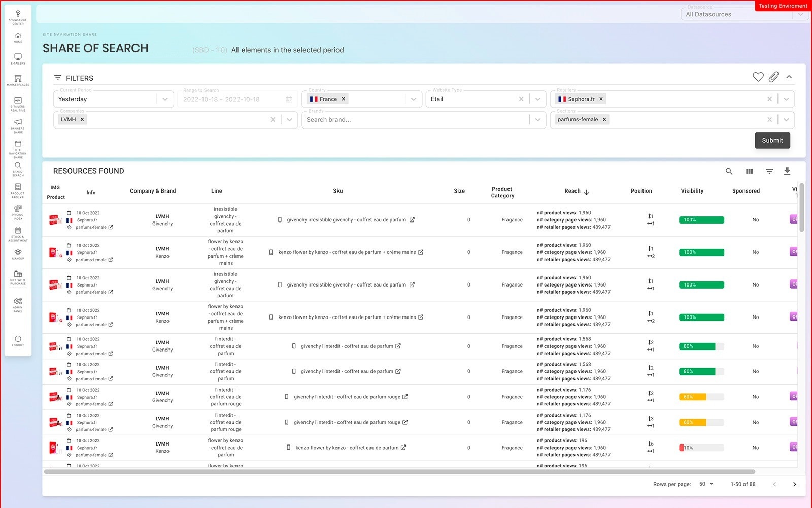Go to next results page

click(795, 484)
